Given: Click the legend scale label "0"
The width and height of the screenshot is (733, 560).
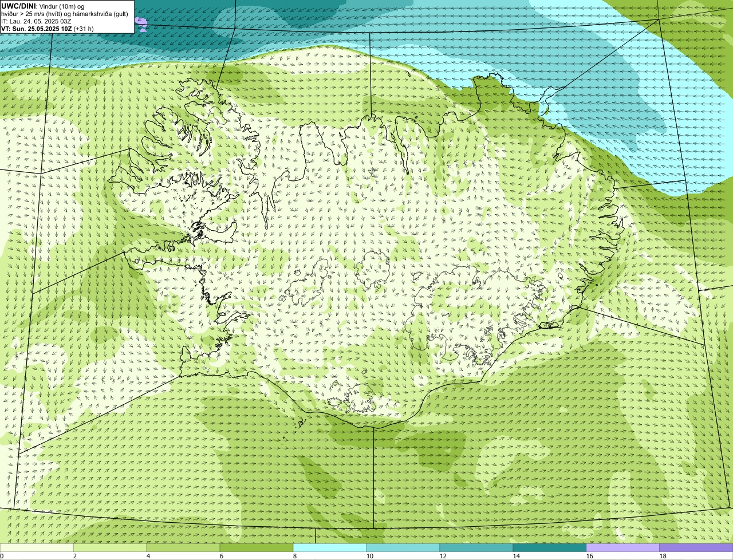Looking at the screenshot, I should (2, 556).
